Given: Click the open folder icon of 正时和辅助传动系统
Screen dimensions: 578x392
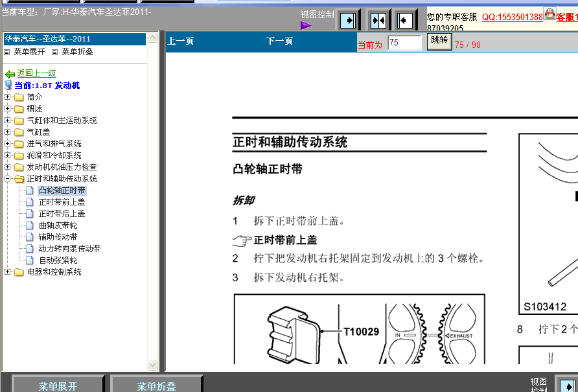Looking at the screenshot, I should tap(19, 179).
